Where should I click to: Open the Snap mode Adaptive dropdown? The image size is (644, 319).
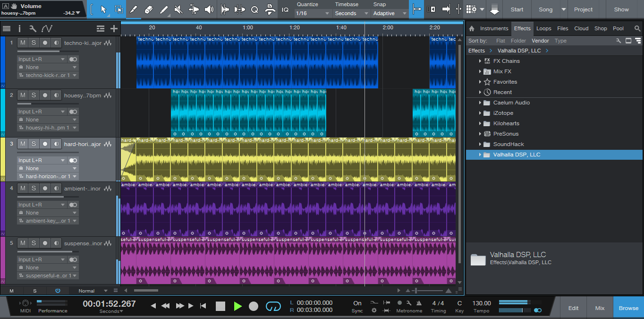point(389,13)
